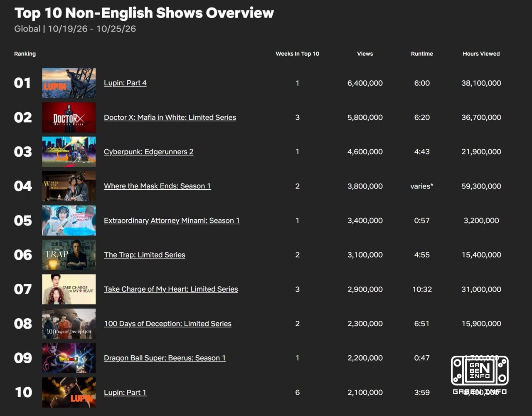Image resolution: width=532 pixels, height=416 pixels.
Task: Click The Trap poster thumbnail
Action: 69,255
